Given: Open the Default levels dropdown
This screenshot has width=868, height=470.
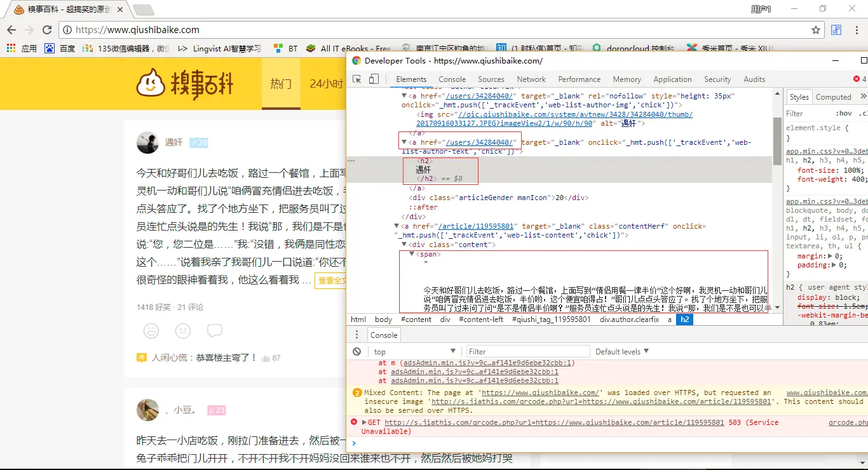Looking at the screenshot, I should (621, 351).
